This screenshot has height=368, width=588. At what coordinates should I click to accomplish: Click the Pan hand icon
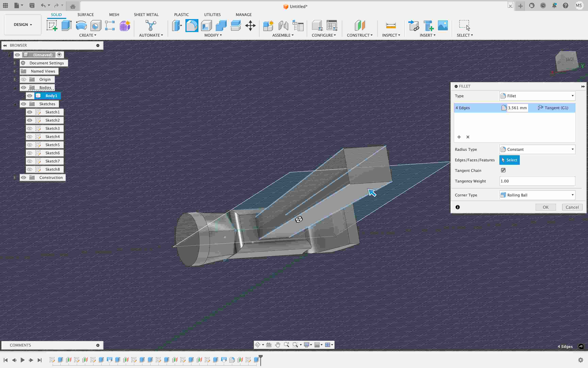278,345
